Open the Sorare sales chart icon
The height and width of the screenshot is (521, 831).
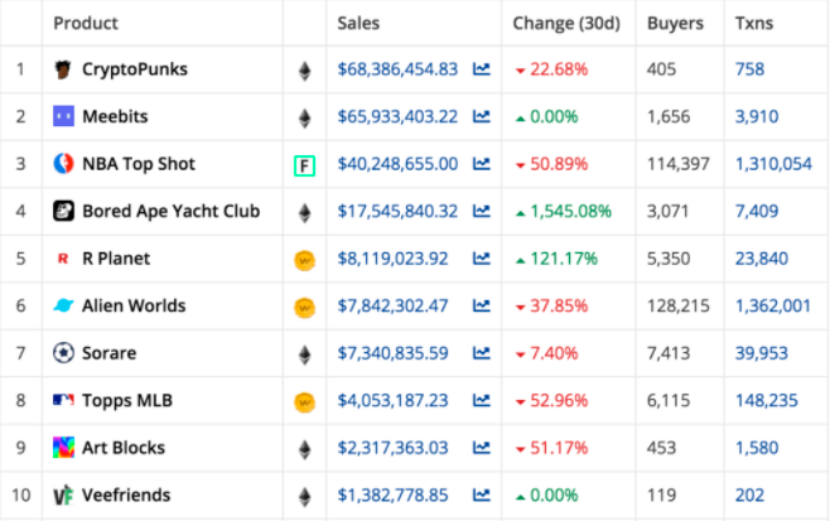tap(481, 353)
